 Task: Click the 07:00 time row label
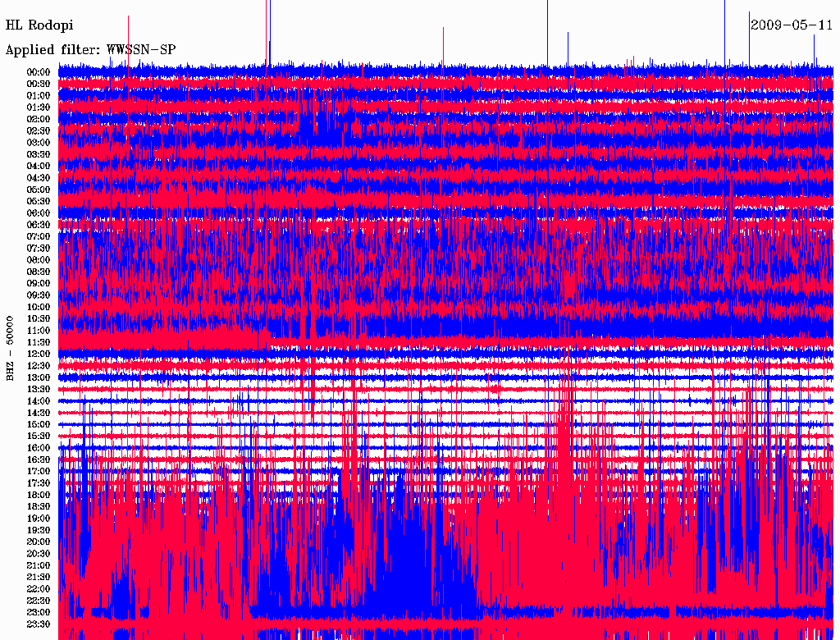39,236
